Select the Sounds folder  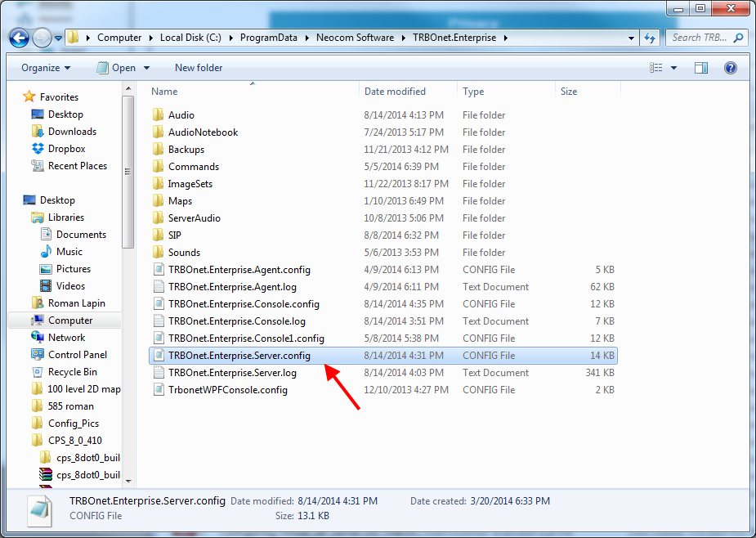pyautogui.click(x=184, y=253)
